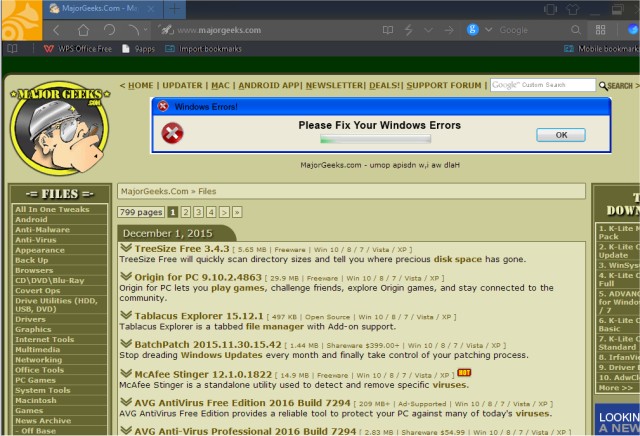Click the Google search engine icon

473,29
